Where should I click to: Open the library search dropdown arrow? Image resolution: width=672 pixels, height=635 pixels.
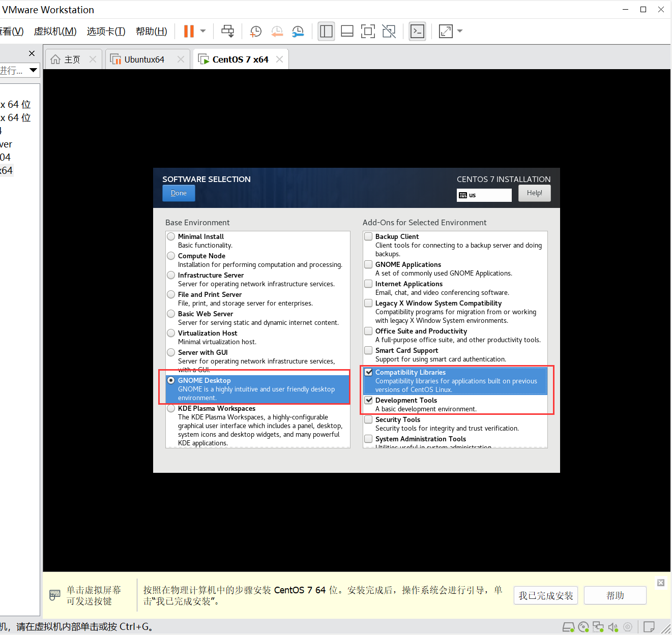click(x=33, y=70)
